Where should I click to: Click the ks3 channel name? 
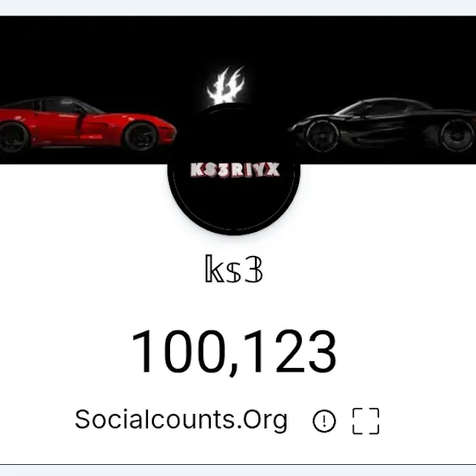(234, 269)
